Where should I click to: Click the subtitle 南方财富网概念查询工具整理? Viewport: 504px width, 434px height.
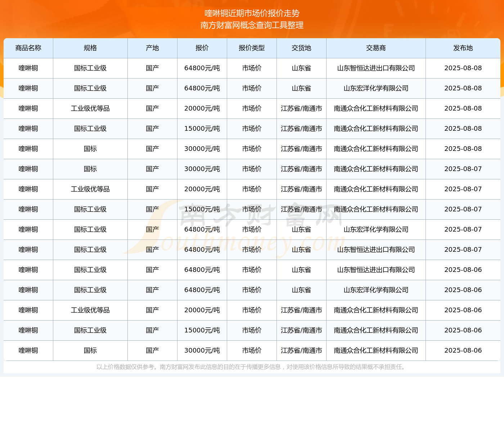point(252,25)
